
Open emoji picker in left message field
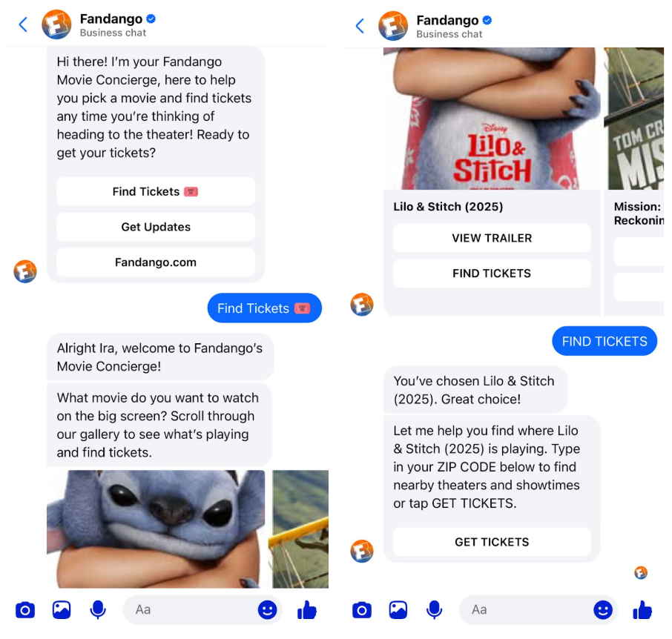pos(267,610)
